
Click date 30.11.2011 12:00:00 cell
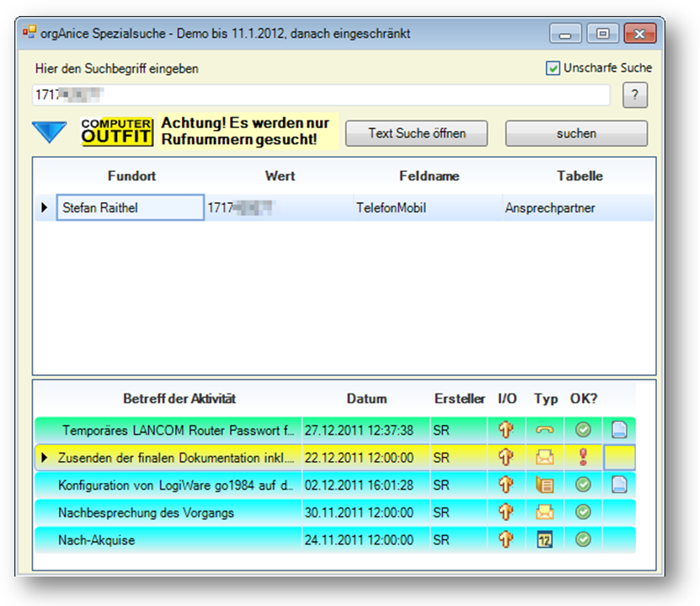(366, 512)
